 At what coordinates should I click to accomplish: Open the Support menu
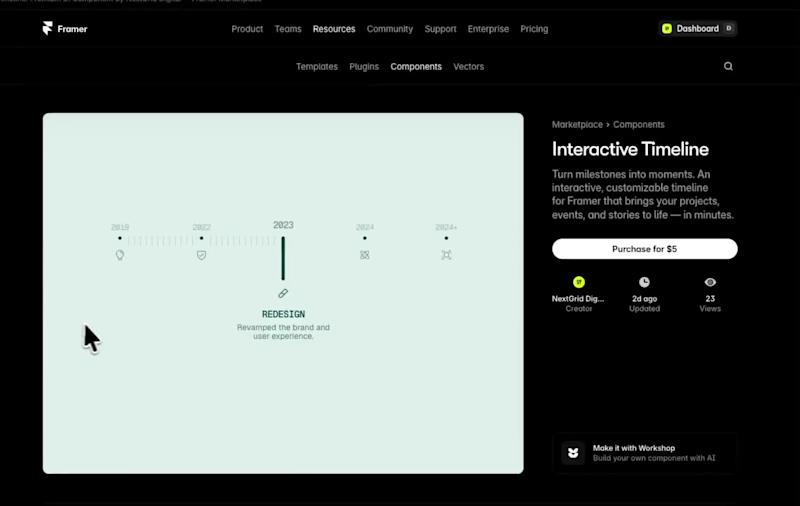pos(440,29)
